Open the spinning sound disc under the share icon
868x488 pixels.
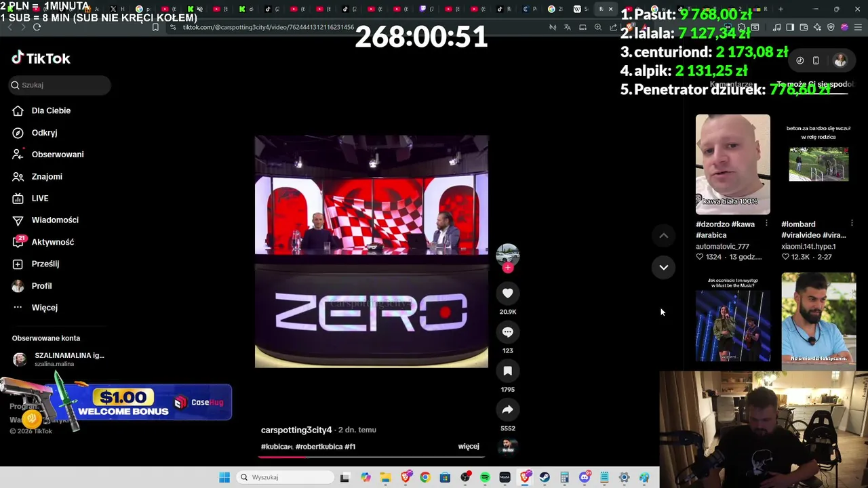click(x=508, y=446)
